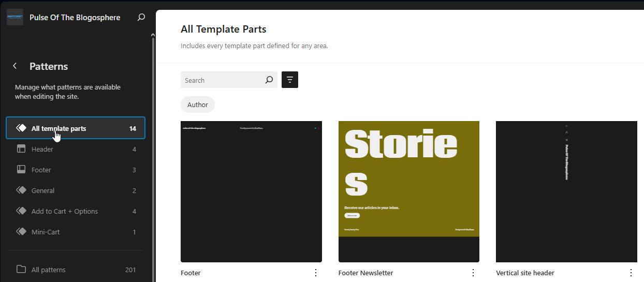Go back using the Patterns arrow

coord(15,66)
